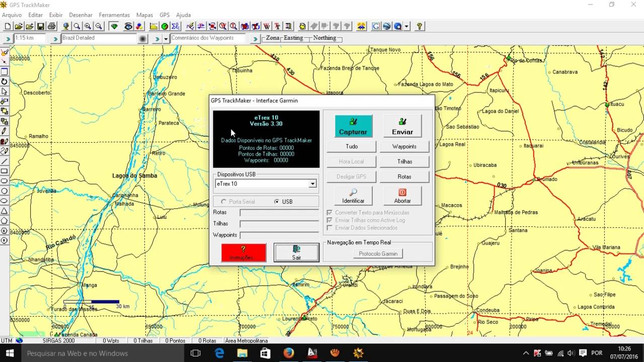Click the Trilhas button in the Interface Garmin dialog

pos(405,161)
